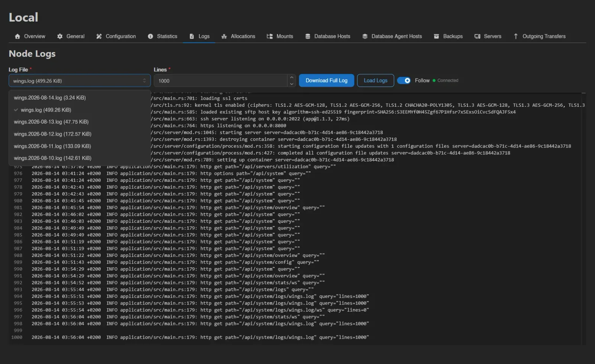
Task: Click the green Connected status dot
Action: coord(434,81)
